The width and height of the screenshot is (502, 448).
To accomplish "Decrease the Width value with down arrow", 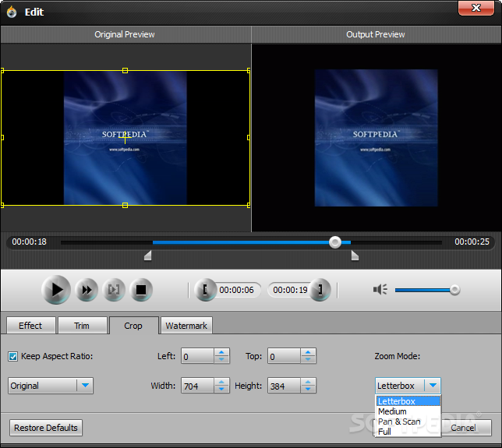I will pyautogui.click(x=221, y=389).
